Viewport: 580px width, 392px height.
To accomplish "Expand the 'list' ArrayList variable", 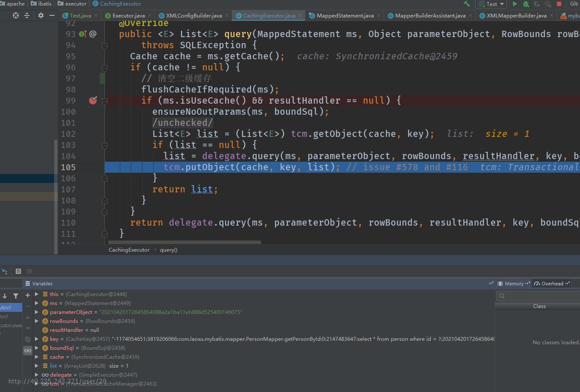I will click(x=37, y=366).
